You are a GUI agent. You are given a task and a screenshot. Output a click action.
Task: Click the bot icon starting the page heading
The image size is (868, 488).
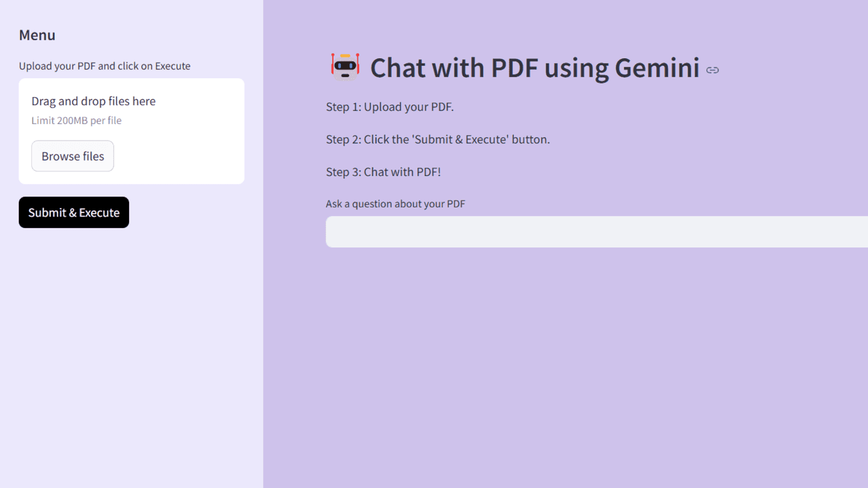(345, 67)
